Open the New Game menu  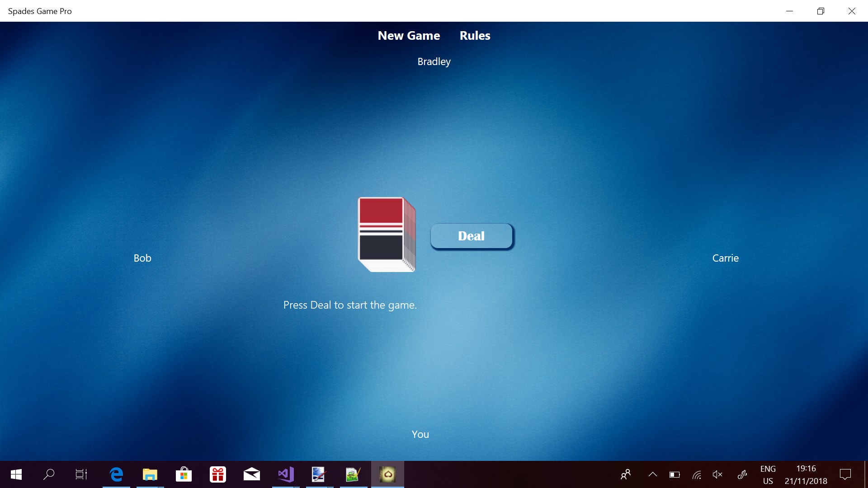(x=409, y=36)
